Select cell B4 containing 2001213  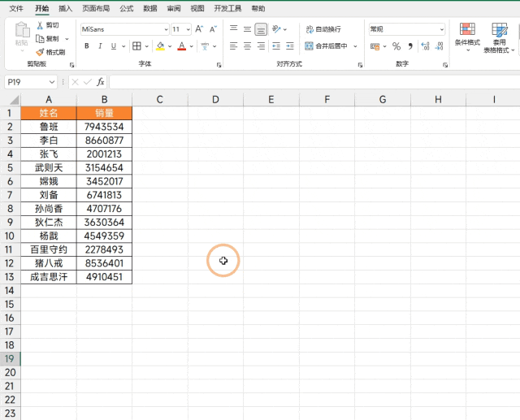(x=104, y=154)
